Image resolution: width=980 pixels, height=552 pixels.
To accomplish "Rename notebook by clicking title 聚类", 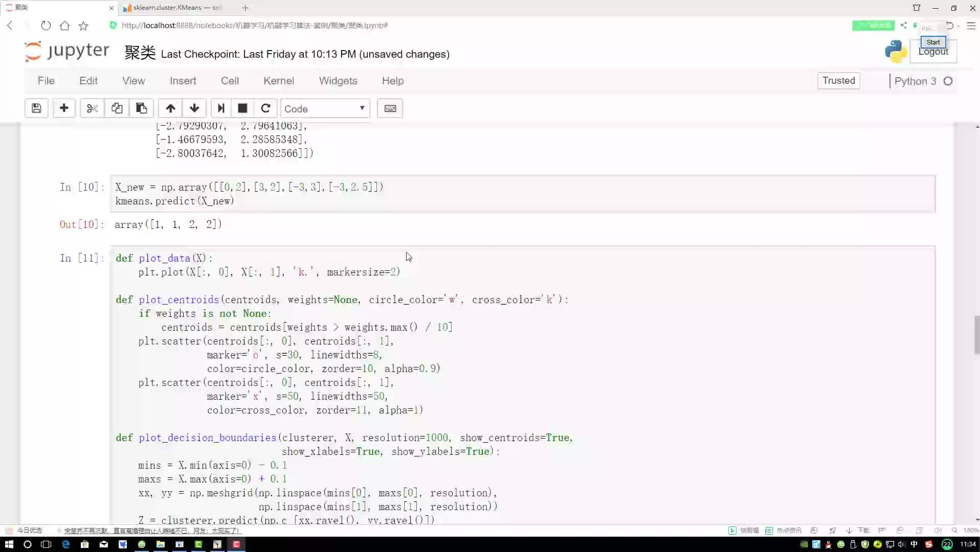I will click(140, 53).
